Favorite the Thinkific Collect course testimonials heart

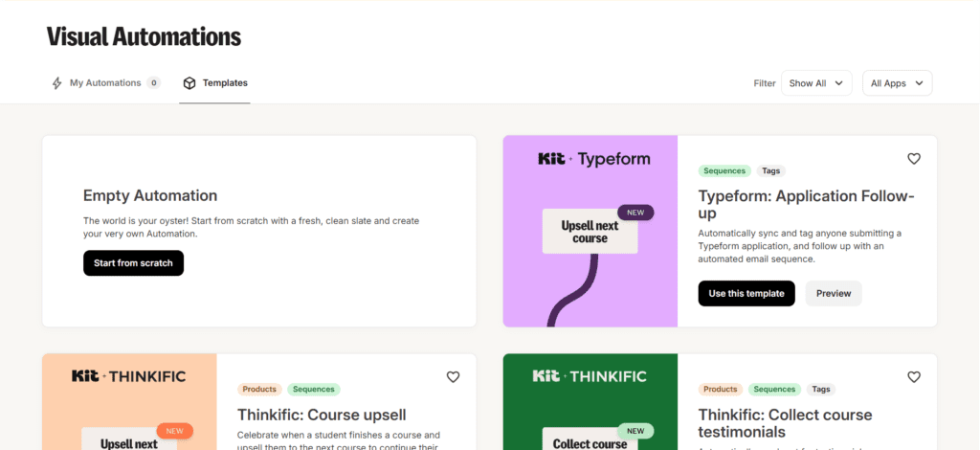[914, 377]
